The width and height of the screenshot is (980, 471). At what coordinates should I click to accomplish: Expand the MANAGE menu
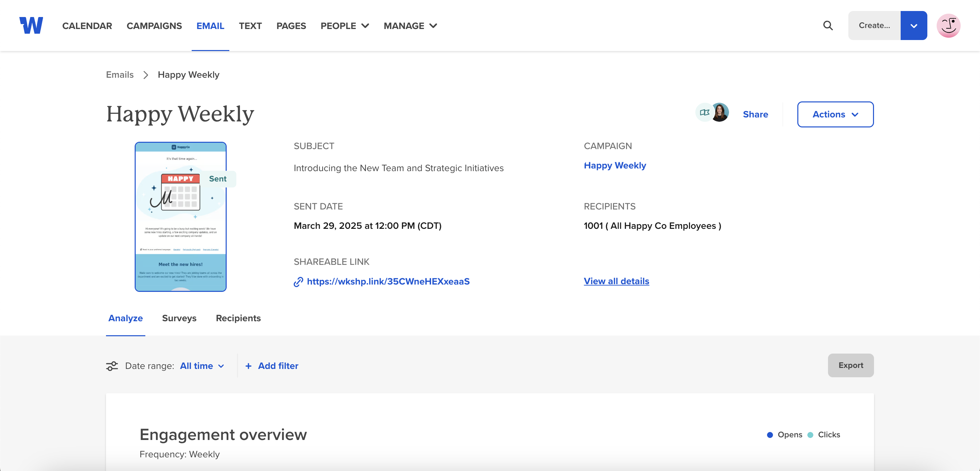click(x=410, y=25)
